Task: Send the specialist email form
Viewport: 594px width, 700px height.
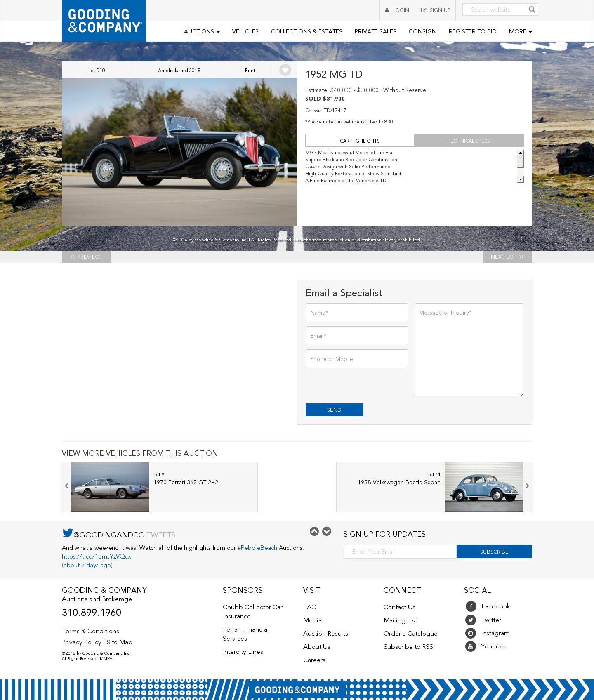Action: (x=335, y=410)
